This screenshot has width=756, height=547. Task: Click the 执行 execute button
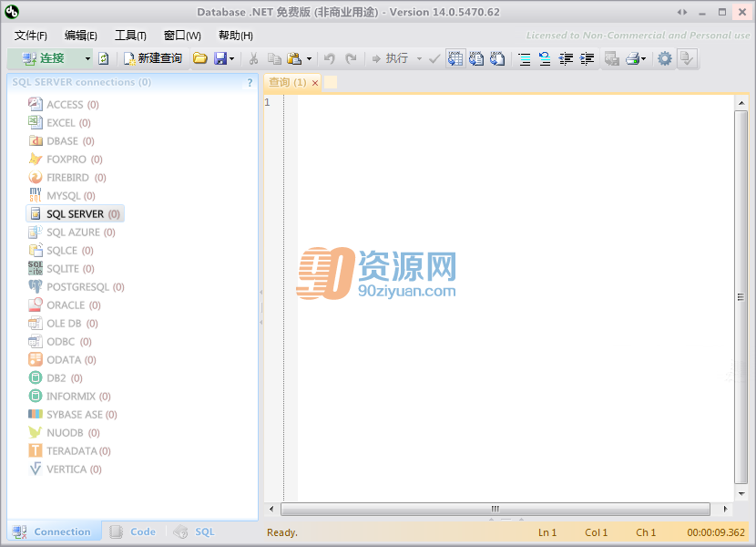point(391,58)
